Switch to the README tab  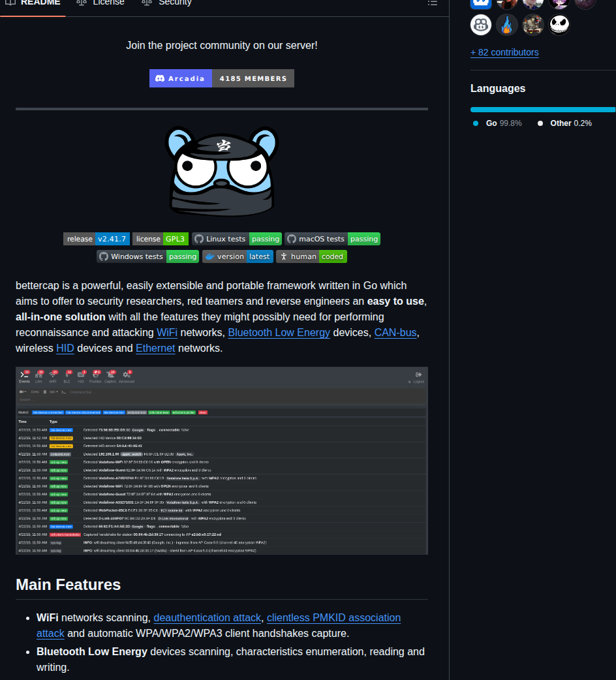click(33, 3)
